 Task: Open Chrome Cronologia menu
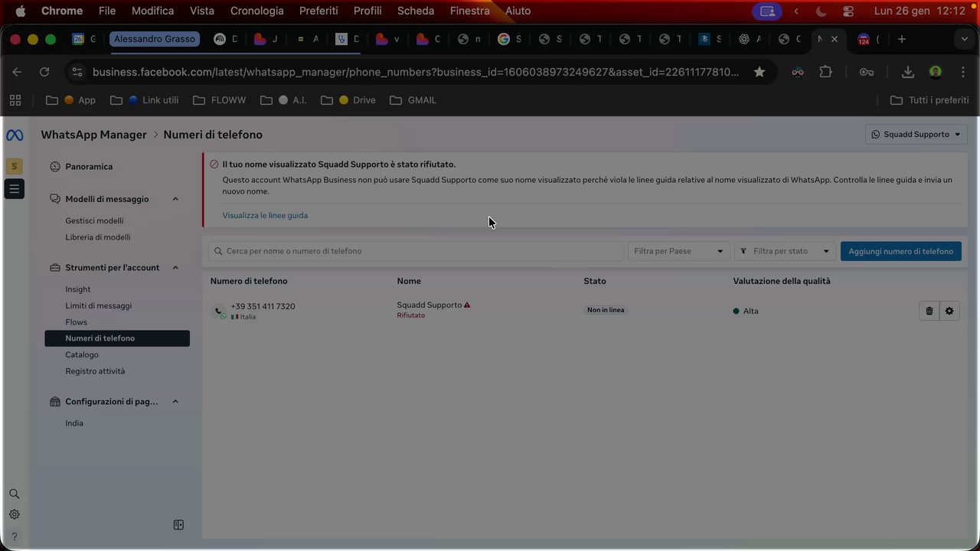pos(256,11)
